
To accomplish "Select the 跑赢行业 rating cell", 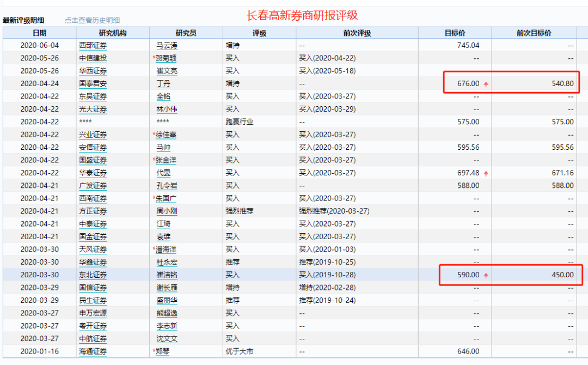I will 240,122.
